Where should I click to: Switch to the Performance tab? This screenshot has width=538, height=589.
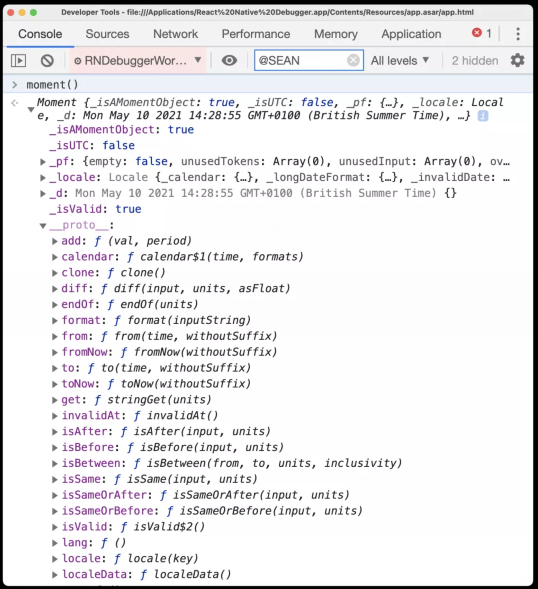pyautogui.click(x=256, y=34)
